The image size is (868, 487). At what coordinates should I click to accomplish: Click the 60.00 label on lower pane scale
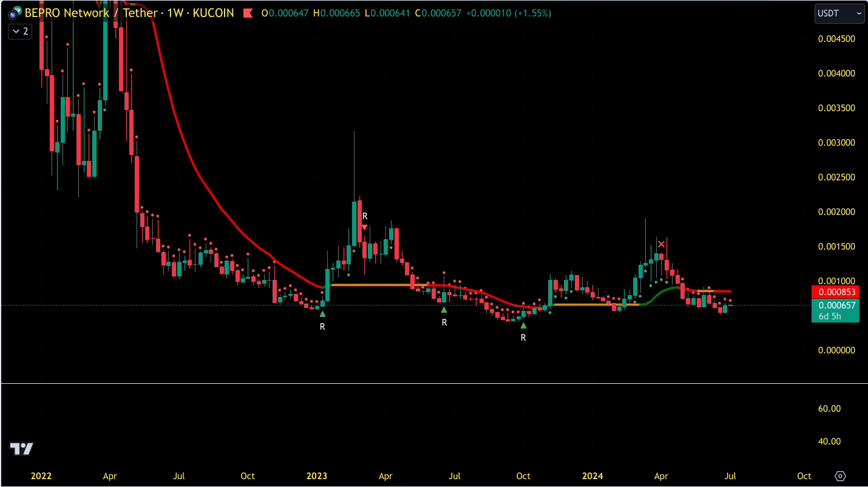[x=830, y=409]
